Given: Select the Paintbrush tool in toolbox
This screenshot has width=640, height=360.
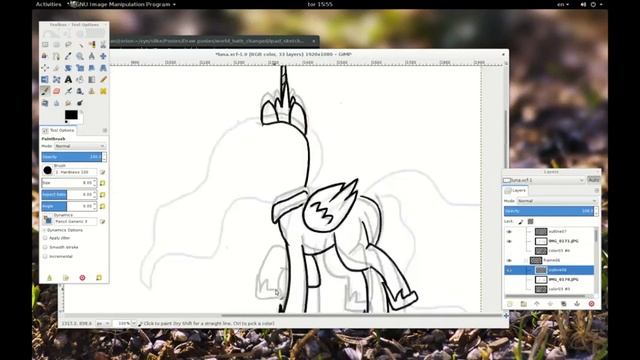Looking at the screenshot, I should (45, 91).
